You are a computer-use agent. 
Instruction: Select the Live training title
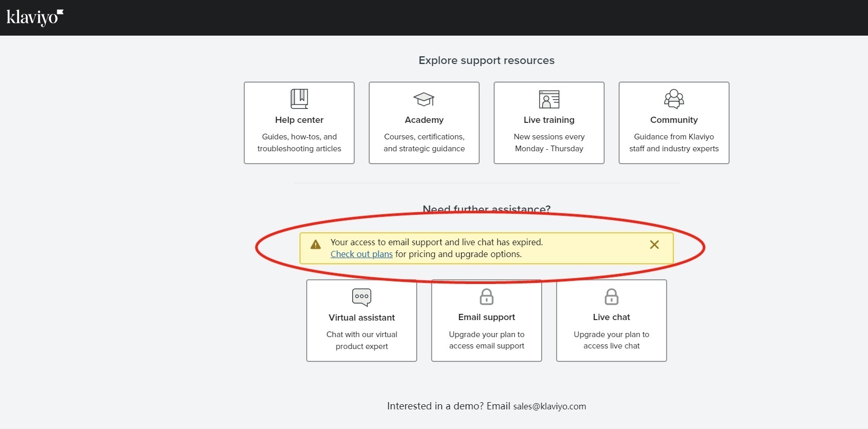click(x=549, y=120)
